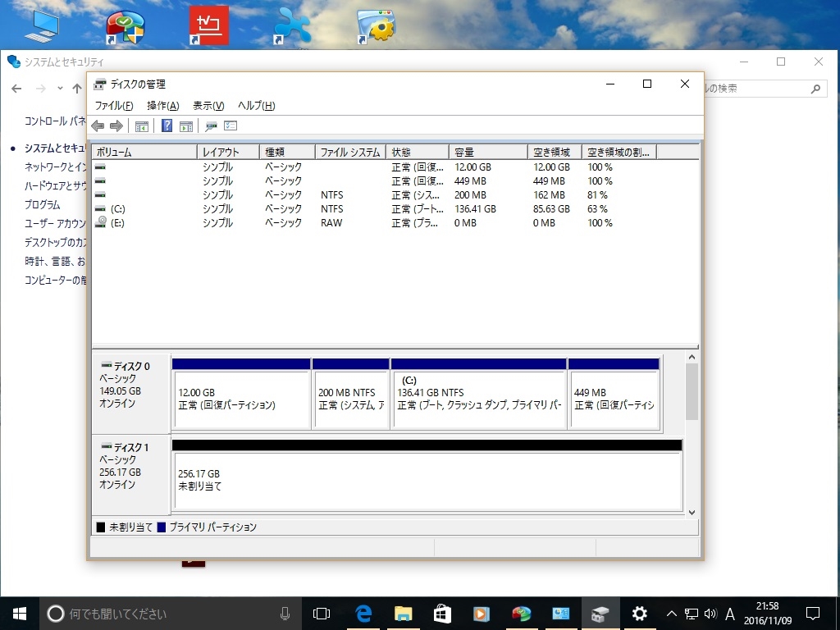Viewport: 840px width, 630px height.
Task: Click the blue Help question mark icon
Action: [167, 126]
